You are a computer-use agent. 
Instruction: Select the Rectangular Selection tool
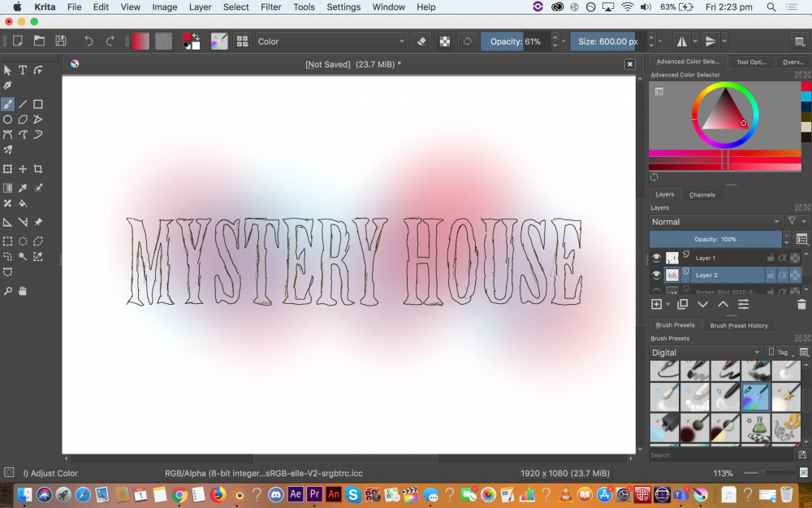click(8, 241)
